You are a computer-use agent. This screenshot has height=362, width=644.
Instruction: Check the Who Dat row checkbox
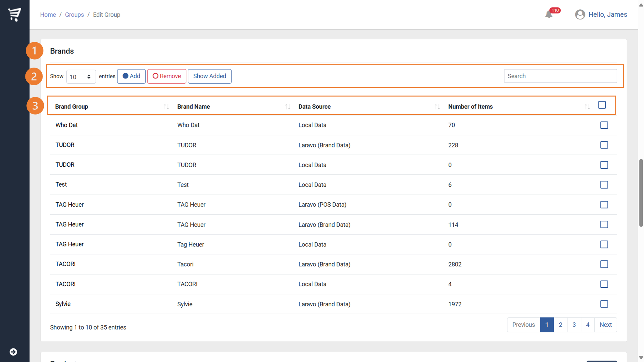click(604, 125)
